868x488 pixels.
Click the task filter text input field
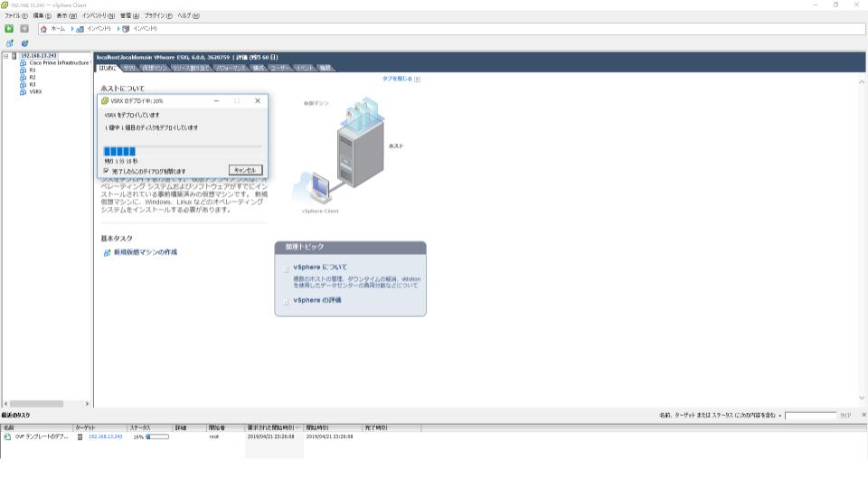point(810,416)
